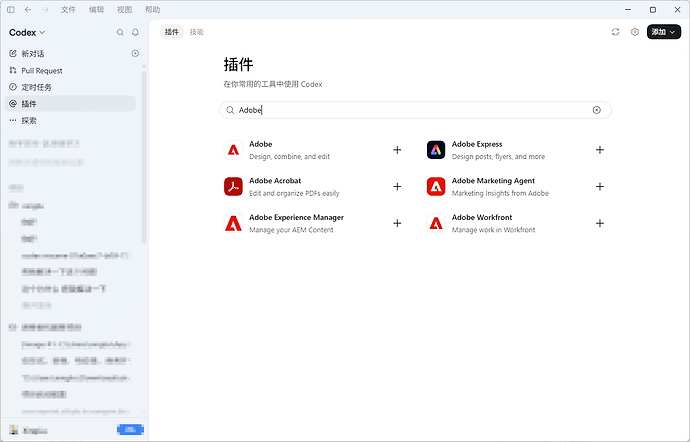Add the Adobe plugin
This screenshot has height=442, width=690.
tap(397, 150)
